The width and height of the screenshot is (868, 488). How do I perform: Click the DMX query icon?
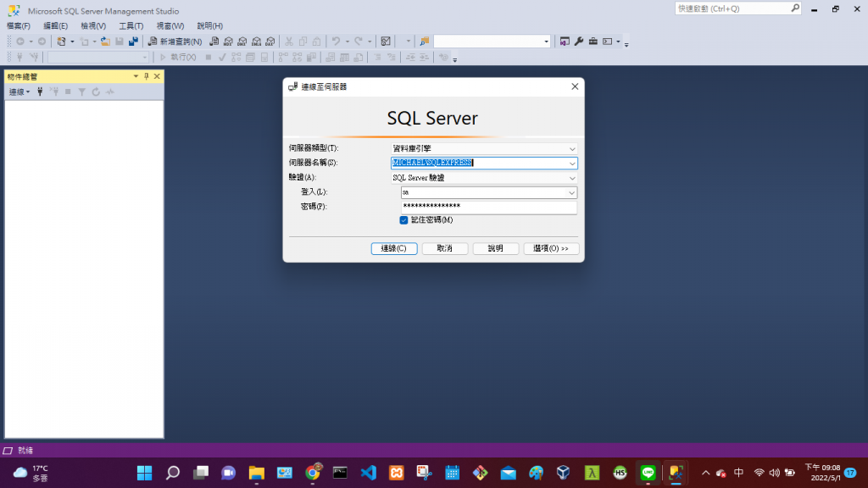(x=242, y=42)
